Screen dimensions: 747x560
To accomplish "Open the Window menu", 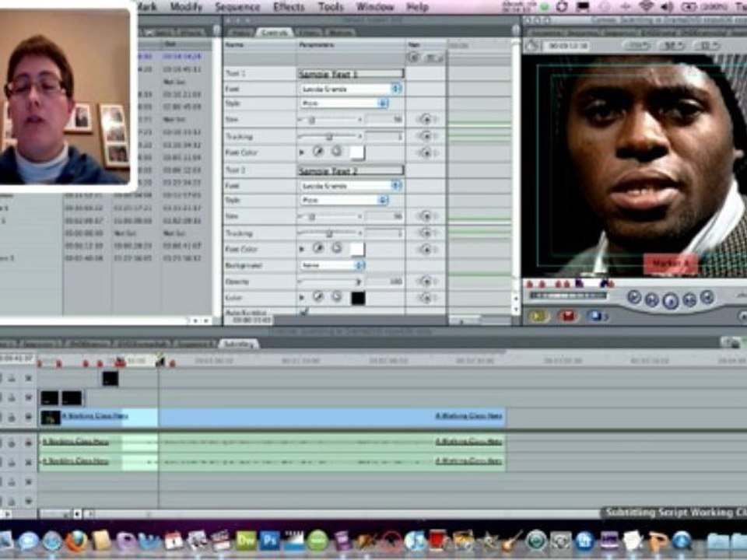I will click(x=374, y=7).
